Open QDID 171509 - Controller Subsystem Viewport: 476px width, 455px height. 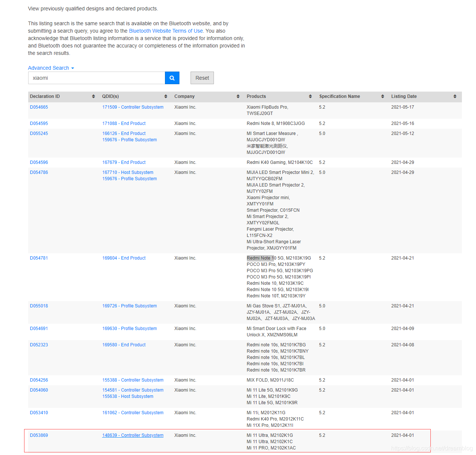[133, 107]
